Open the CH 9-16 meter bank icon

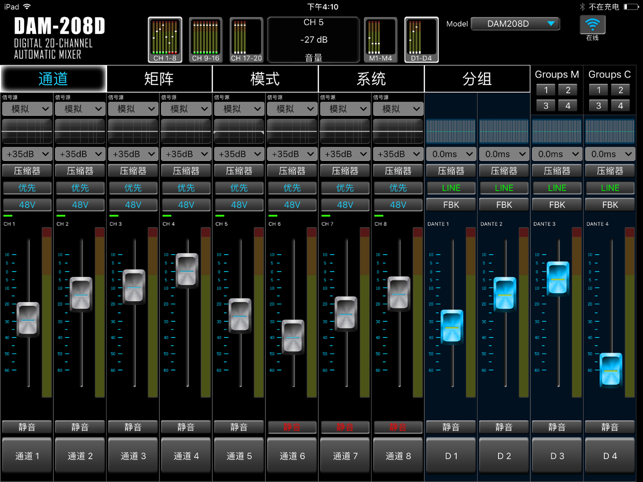(205, 40)
